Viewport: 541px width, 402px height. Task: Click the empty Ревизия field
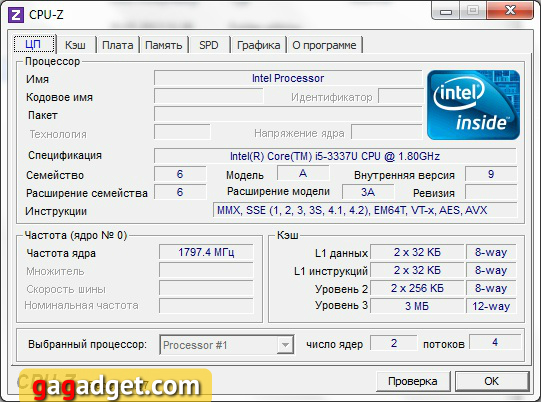491,192
